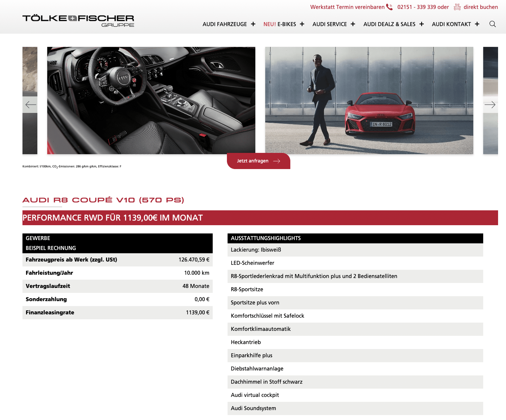Click the Einparkhilfe plus row
Image resolution: width=506 pixels, height=420 pixels.
pos(355,356)
